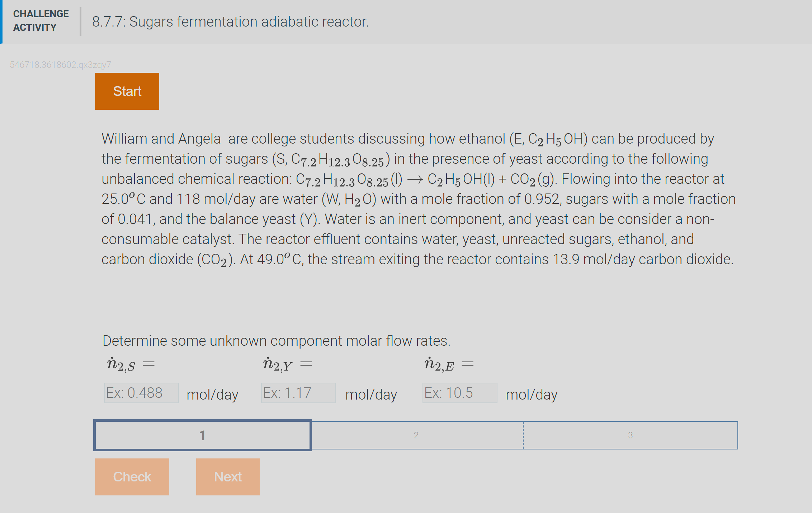812x513 pixels.
Task: Click the mol/day label beside n2,S
Action: pyautogui.click(x=212, y=395)
